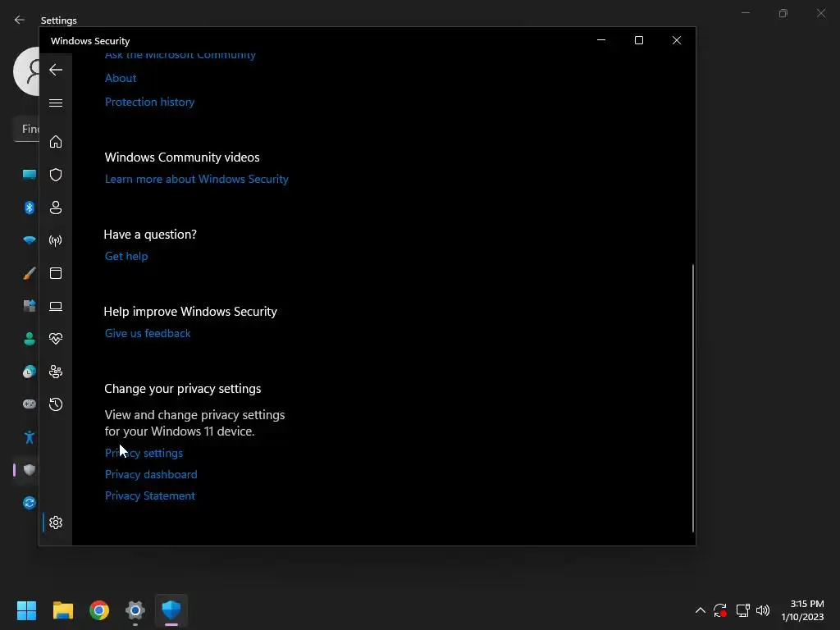840x630 pixels.
Task: Open Virus & threat protection shield icon
Action: tap(56, 175)
